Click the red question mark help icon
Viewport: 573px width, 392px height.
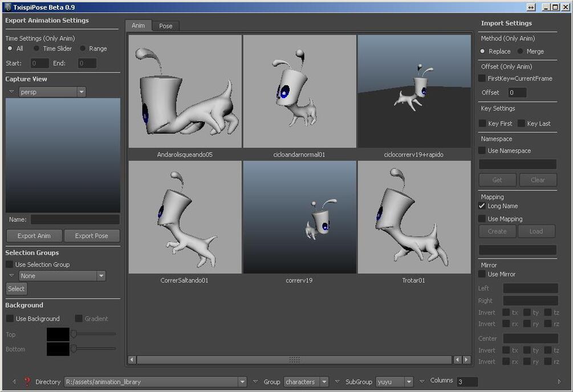tap(27, 382)
